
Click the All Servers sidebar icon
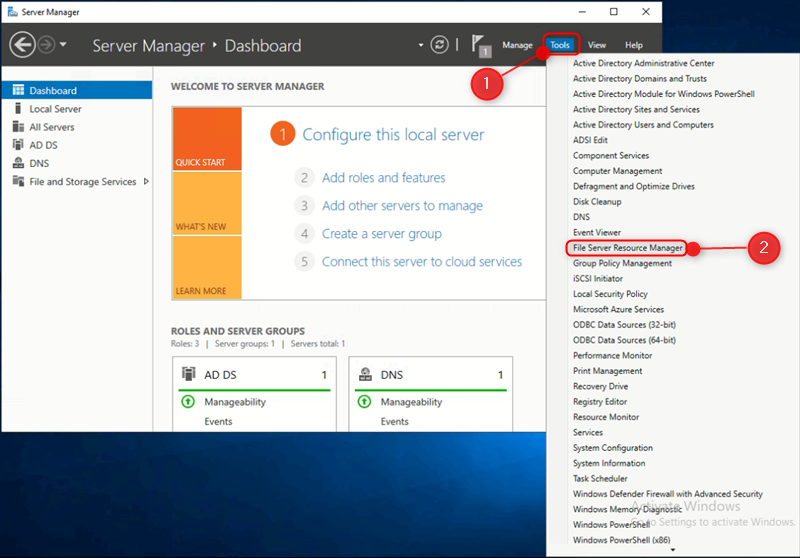click(18, 126)
